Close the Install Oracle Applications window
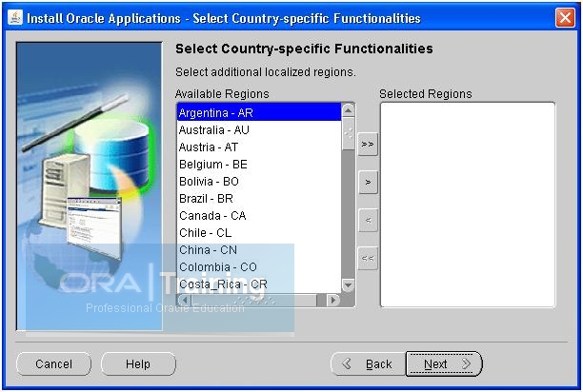Screen dimensions: 583x392 [x=565, y=18]
